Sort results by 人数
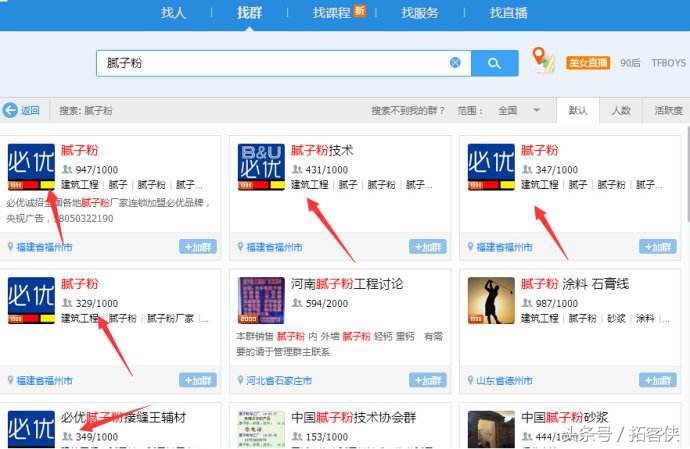 tap(620, 110)
